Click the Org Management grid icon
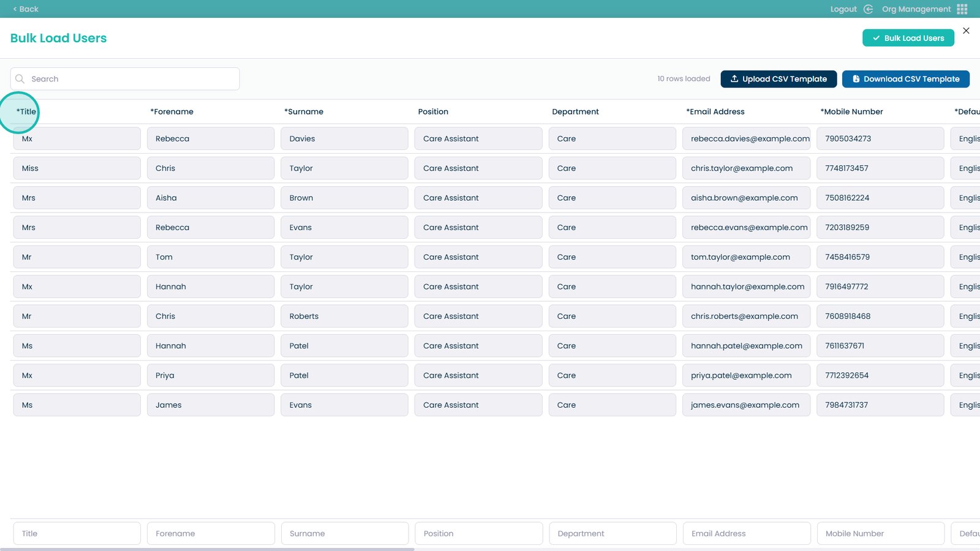Screen dimensions: 980x551 [x=962, y=9]
